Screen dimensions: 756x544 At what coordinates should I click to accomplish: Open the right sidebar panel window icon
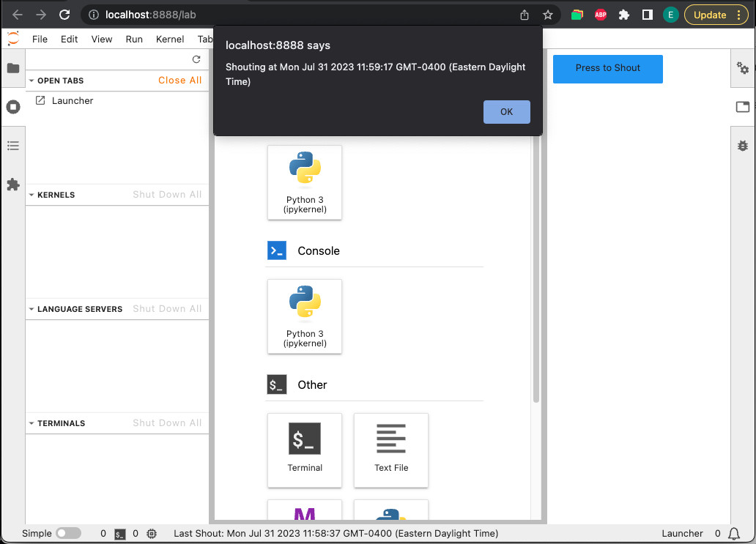point(743,107)
